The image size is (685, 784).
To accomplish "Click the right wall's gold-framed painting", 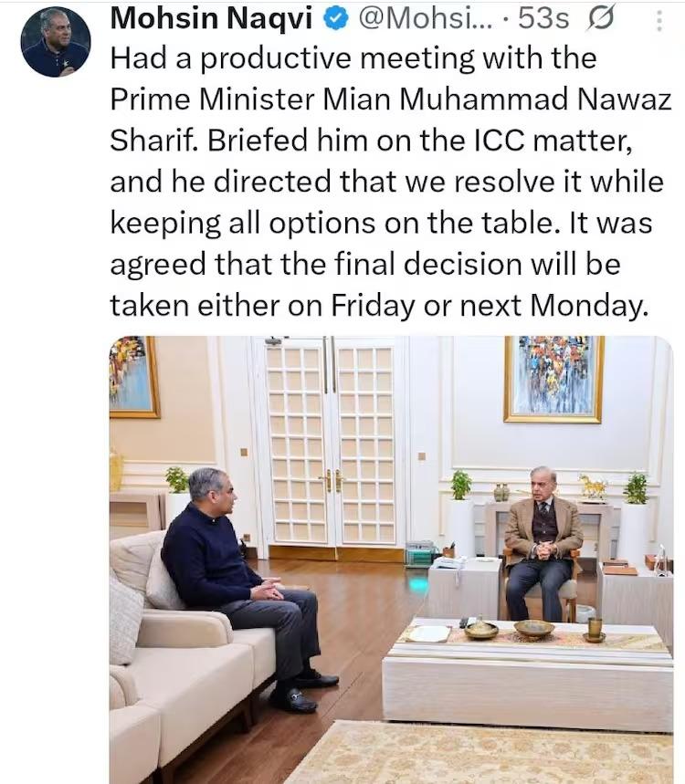I will [x=553, y=379].
